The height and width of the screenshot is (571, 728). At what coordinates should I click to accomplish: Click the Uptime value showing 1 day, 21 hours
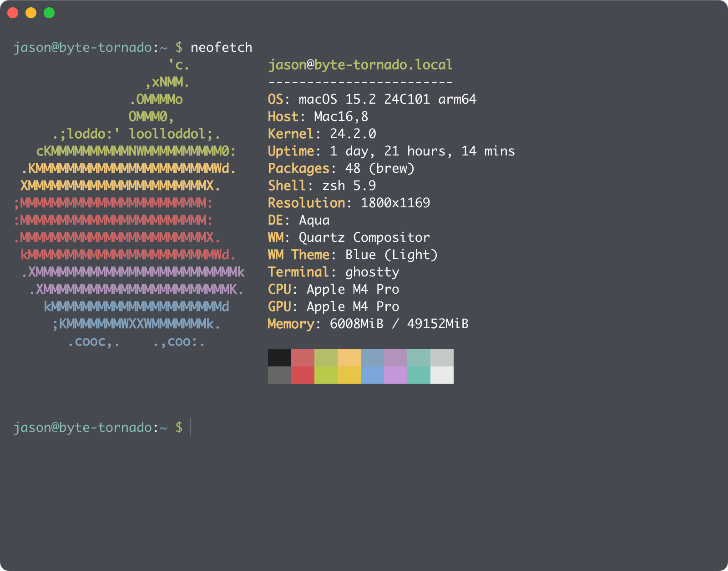tap(422, 151)
